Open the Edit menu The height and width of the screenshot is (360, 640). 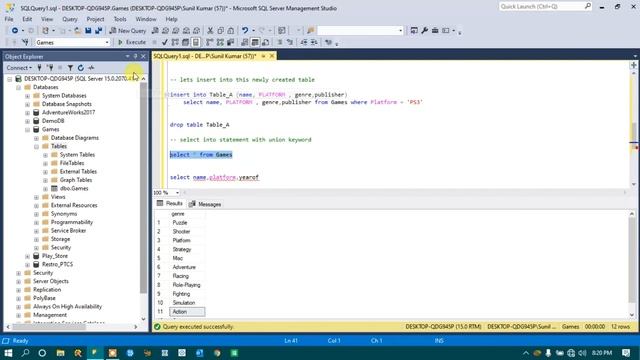[27, 19]
